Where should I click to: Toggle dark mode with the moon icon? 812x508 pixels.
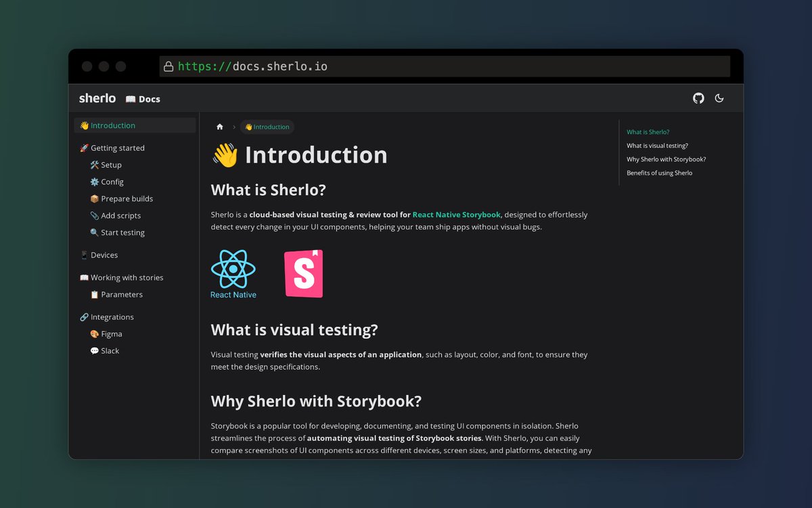pyautogui.click(x=719, y=98)
